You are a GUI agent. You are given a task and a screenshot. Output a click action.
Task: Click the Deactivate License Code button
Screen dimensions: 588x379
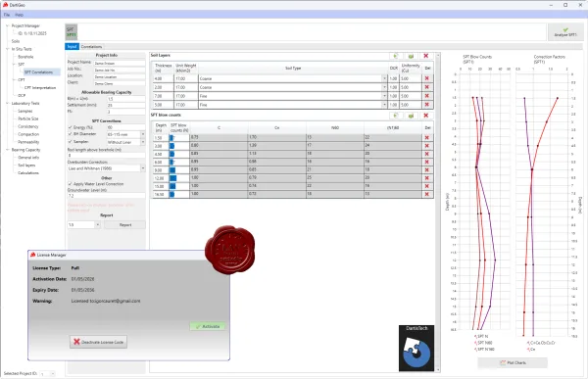pyautogui.click(x=98, y=342)
